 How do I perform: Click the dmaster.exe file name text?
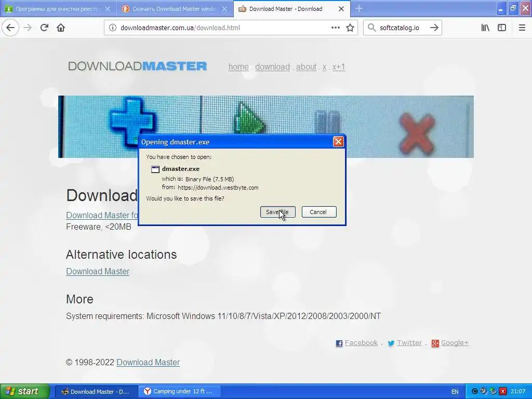coord(181,169)
